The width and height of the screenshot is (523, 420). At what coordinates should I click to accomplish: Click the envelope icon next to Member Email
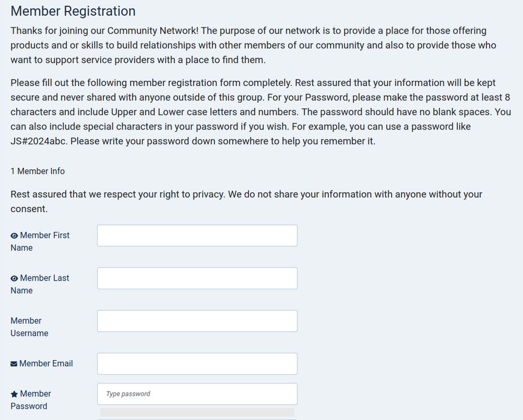pos(14,364)
